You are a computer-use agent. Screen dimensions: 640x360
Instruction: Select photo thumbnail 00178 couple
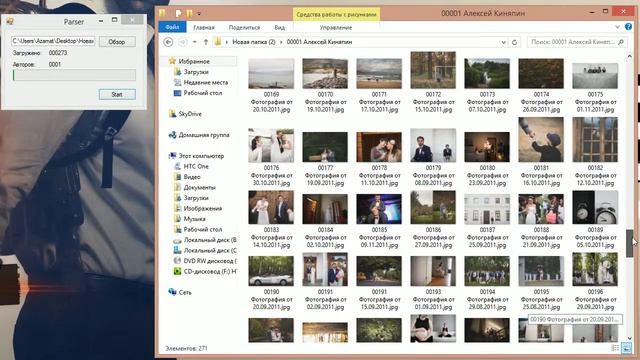tap(379, 147)
